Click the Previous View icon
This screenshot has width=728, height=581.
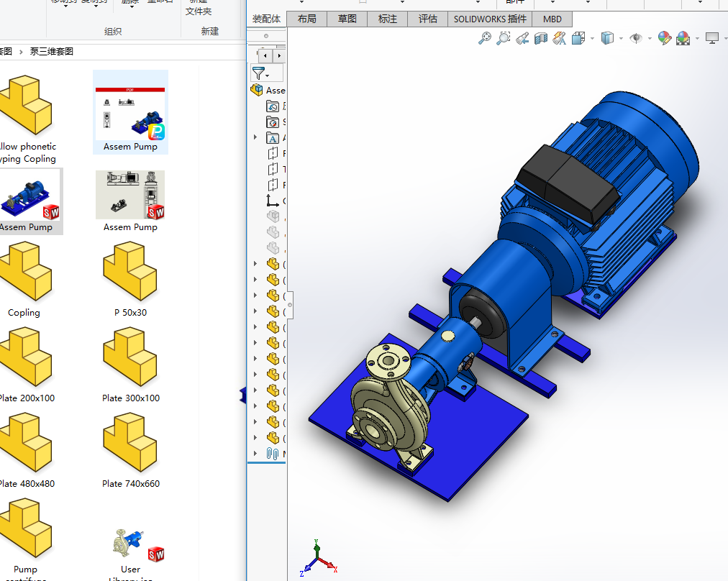[x=522, y=38]
